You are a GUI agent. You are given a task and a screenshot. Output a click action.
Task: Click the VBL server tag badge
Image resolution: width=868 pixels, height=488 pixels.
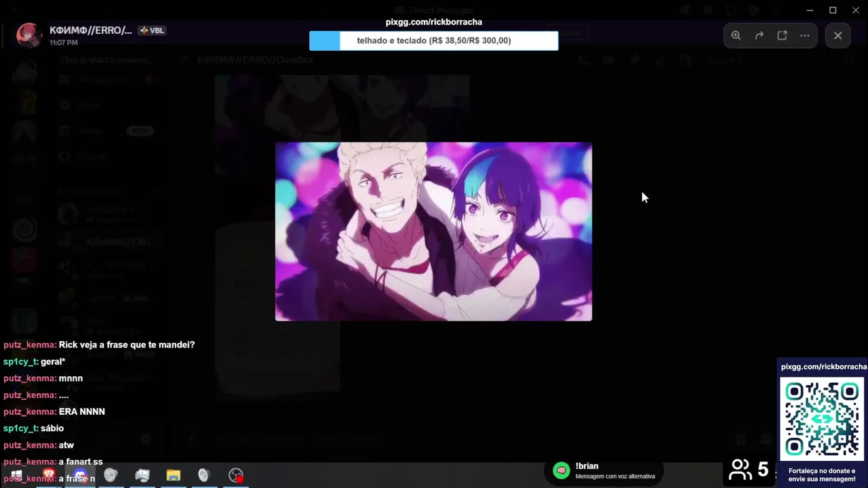click(152, 30)
